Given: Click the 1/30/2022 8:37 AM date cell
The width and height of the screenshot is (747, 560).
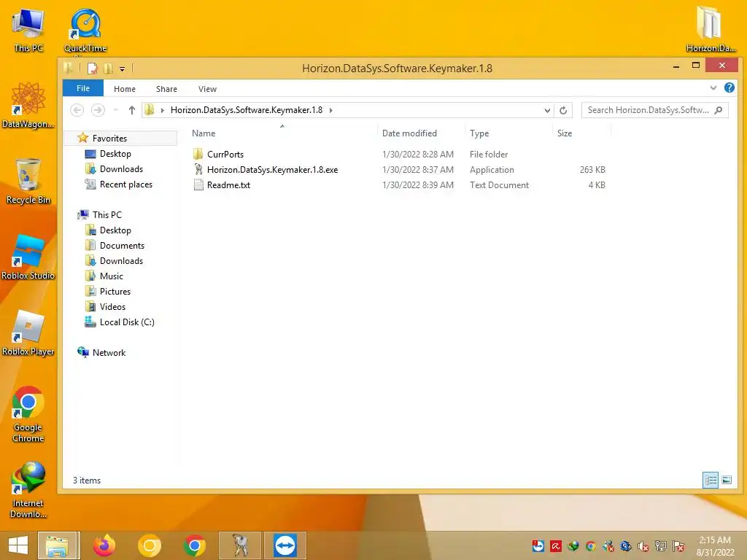Looking at the screenshot, I should [418, 169].
